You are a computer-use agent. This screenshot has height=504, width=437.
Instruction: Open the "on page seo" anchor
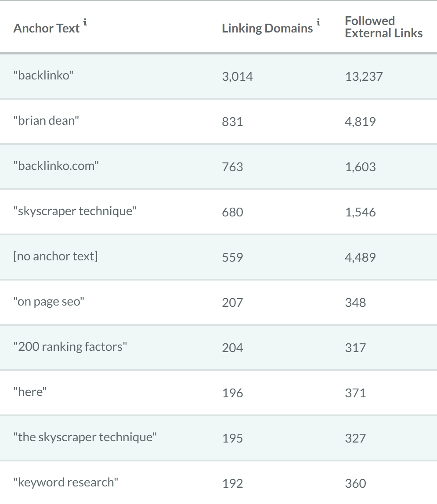[x=47, y=302]
